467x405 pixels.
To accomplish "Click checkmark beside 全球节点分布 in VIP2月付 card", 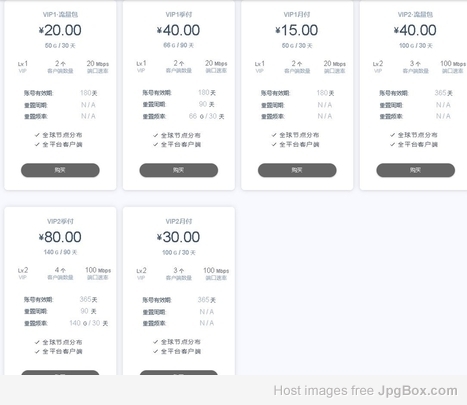I will point(155,342).
